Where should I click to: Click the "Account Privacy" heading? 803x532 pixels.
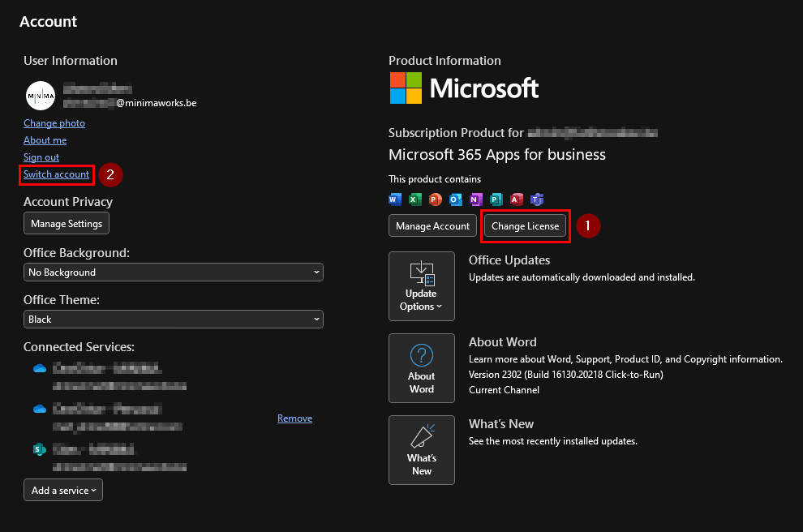tap(68, 202)
